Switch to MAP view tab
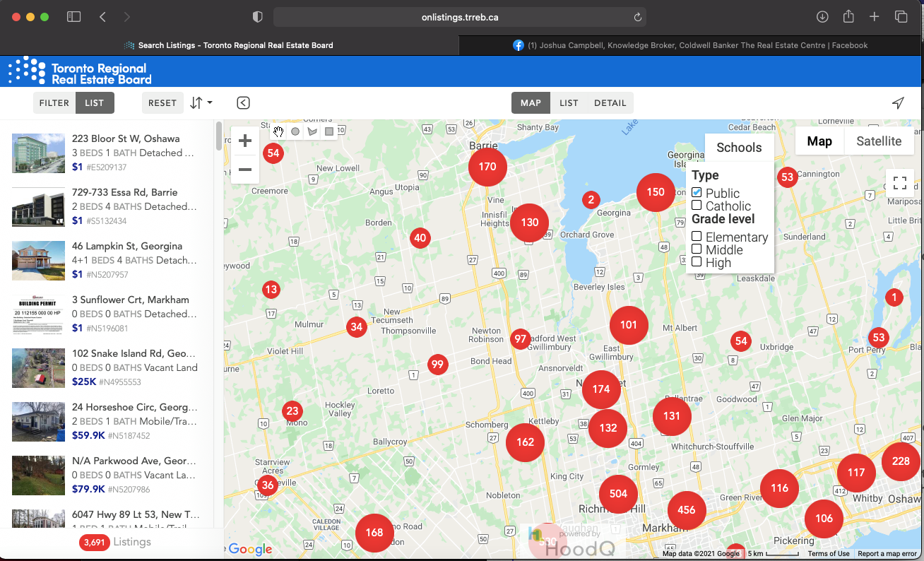924x561 pixels. (531, 103)
